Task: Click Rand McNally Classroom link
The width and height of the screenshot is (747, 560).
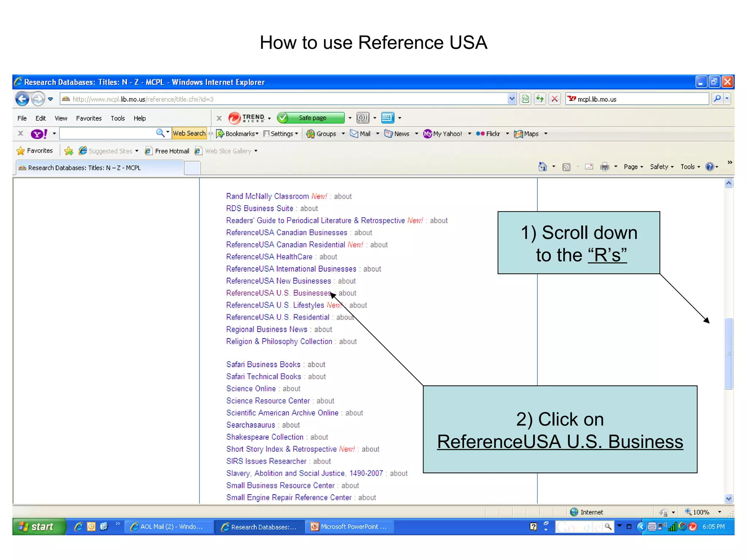Action: pyautogui.click(x=267, y=196)
